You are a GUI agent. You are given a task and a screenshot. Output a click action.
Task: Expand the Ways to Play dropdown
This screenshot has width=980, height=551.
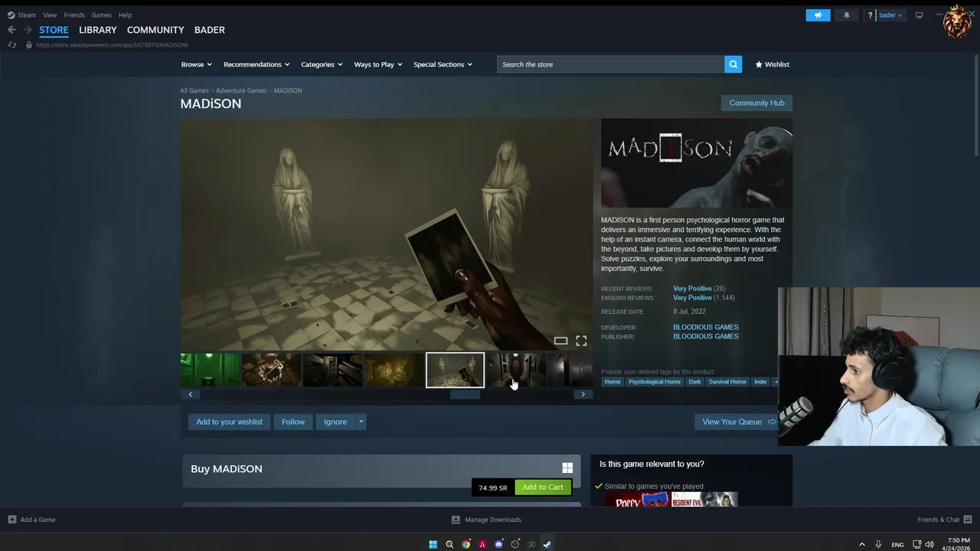click(378, 64)
